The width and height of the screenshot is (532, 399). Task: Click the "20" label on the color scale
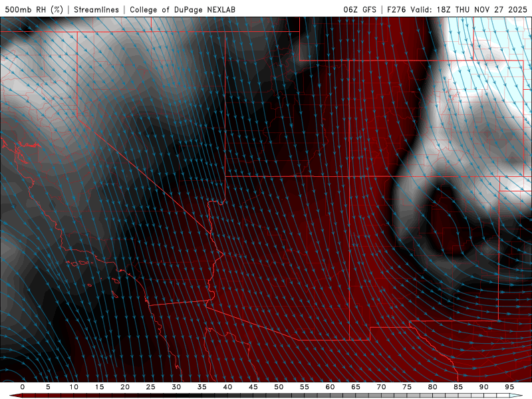tap(125, 387)
